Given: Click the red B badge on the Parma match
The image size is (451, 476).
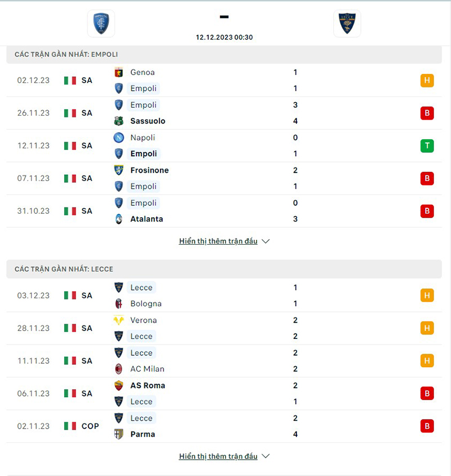Looking at the screenshot, I should point(427,426).
